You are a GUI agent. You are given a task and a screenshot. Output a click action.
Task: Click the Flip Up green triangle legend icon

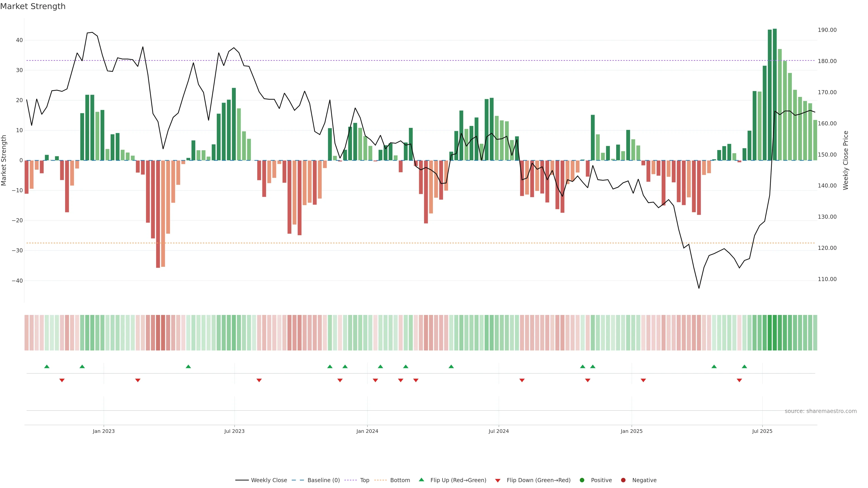pyautogui.click(x=421, y=480)
